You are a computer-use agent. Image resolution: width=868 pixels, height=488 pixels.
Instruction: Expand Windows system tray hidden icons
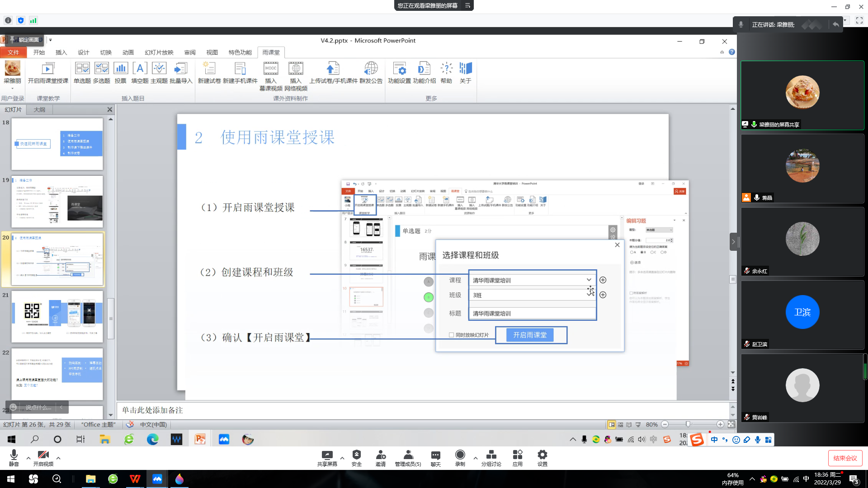point(752,479)
